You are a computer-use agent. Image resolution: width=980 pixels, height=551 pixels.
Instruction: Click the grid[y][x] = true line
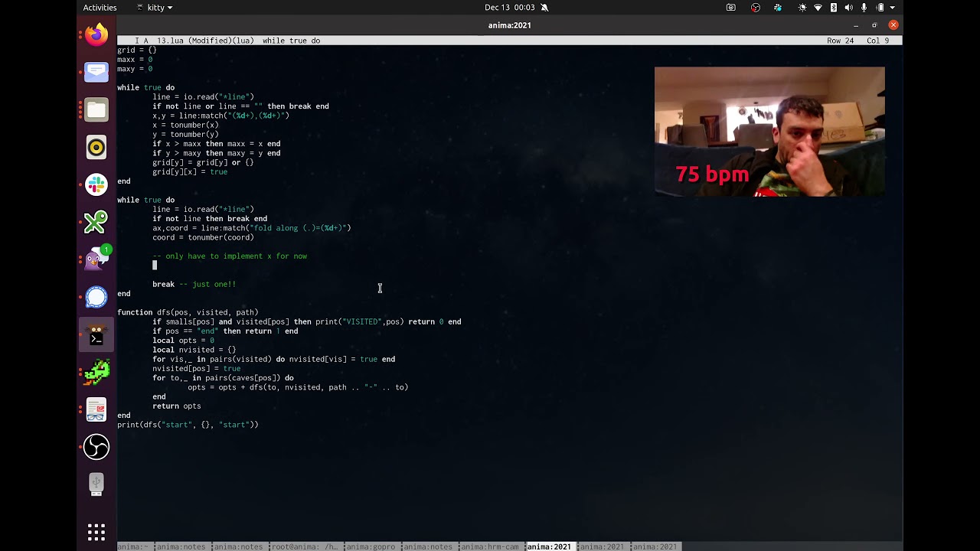[190, 171]
